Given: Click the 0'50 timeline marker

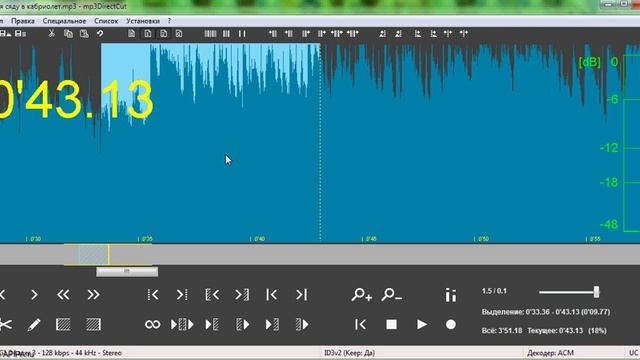Looking at the screenshot, I should pyautogui.click(x=481, y=239).
